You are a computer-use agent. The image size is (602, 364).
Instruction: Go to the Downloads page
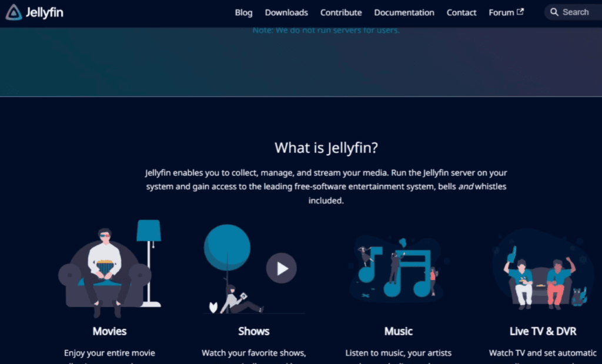click(286, 13)
